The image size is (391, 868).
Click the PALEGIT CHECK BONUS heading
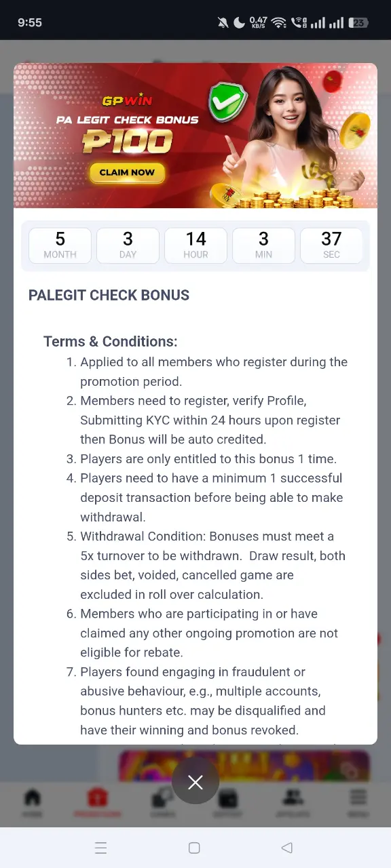coord(109,295)
